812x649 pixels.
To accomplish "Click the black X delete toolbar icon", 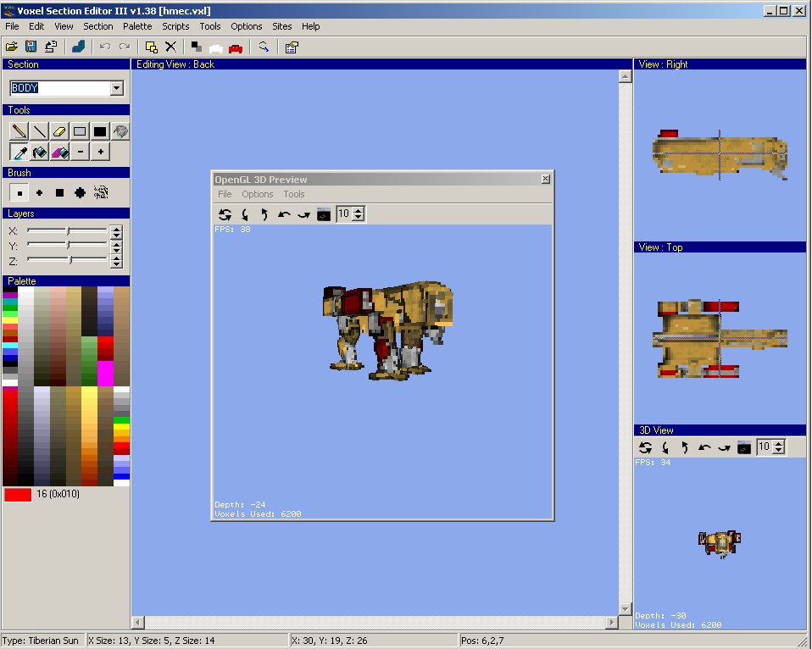I will click(171, 47).
